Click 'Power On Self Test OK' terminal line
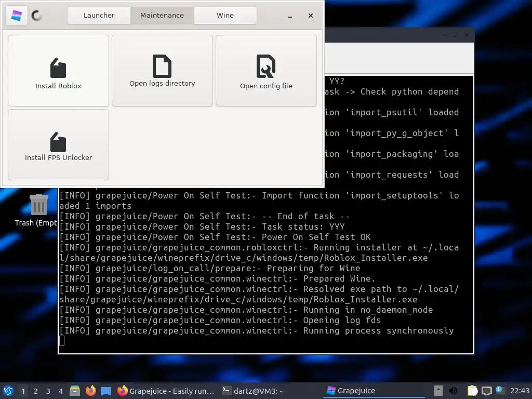Screen dimensions: 532x399 point(216,237)
